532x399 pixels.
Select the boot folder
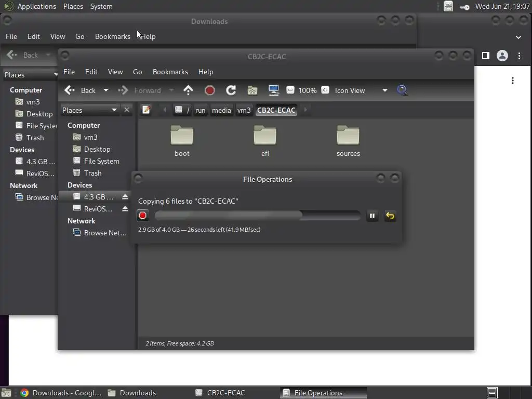click(x=182, y=141)
